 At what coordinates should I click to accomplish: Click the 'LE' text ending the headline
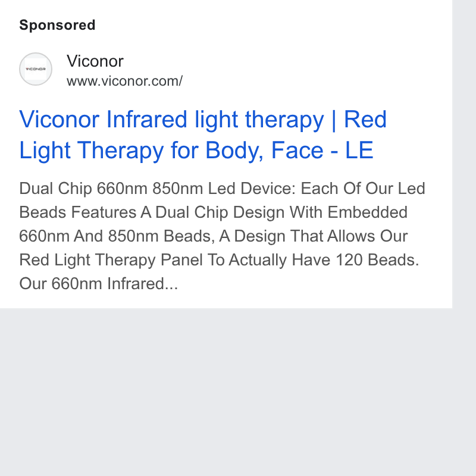pos(359,150)
